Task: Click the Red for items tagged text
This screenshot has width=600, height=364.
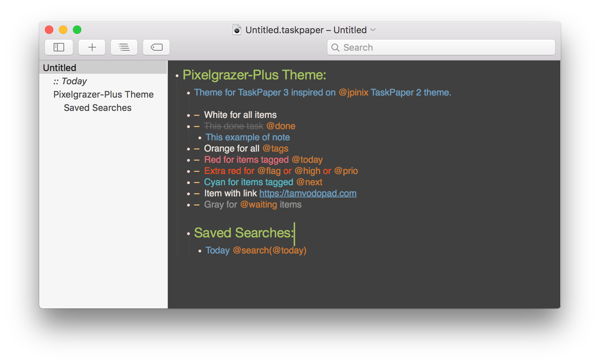Action: (247, 160)
